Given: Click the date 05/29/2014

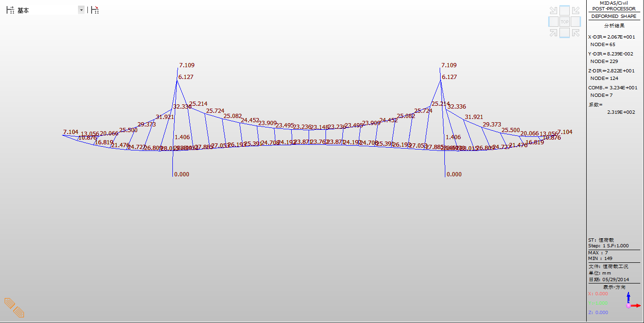Looking at the screenshot, I should pos(616,279).
